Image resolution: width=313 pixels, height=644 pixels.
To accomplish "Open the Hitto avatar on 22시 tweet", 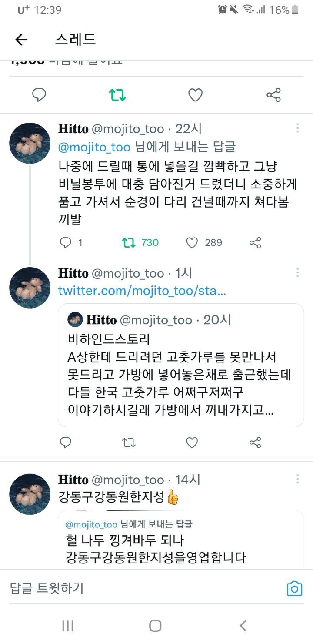I will point(30,143).
